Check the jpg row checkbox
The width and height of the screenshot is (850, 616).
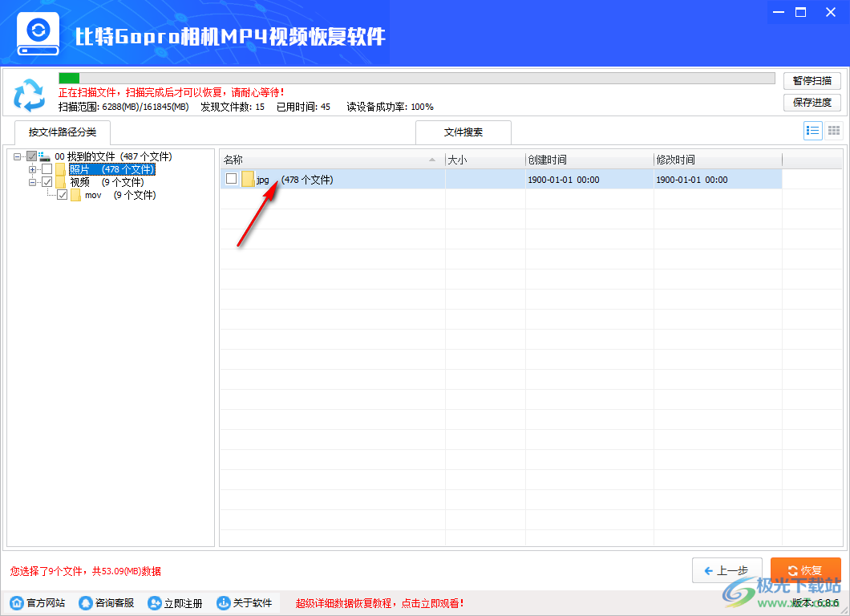tap(232, 178)
